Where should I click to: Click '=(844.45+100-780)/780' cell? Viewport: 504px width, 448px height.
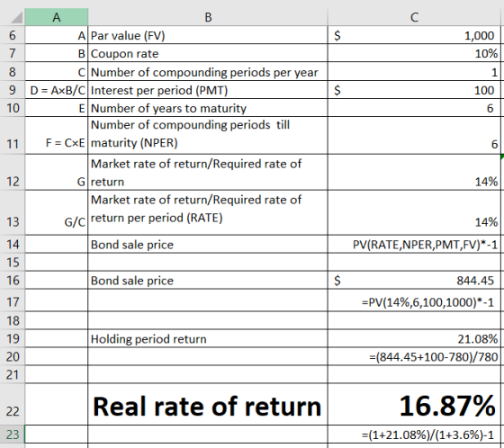coord(414,356)
